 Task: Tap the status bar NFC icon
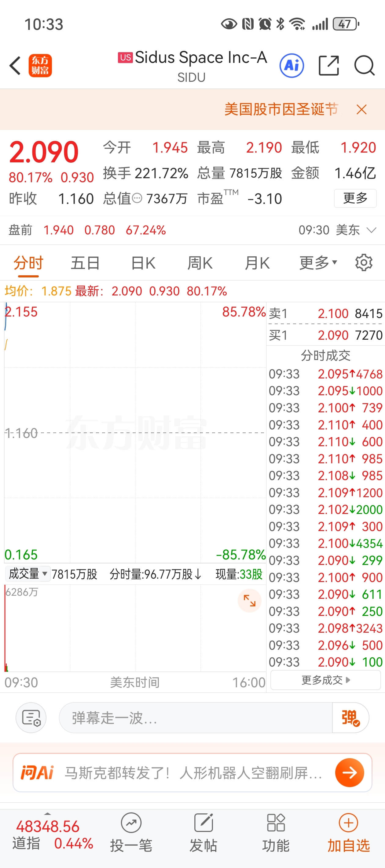[x=248, y=24]
